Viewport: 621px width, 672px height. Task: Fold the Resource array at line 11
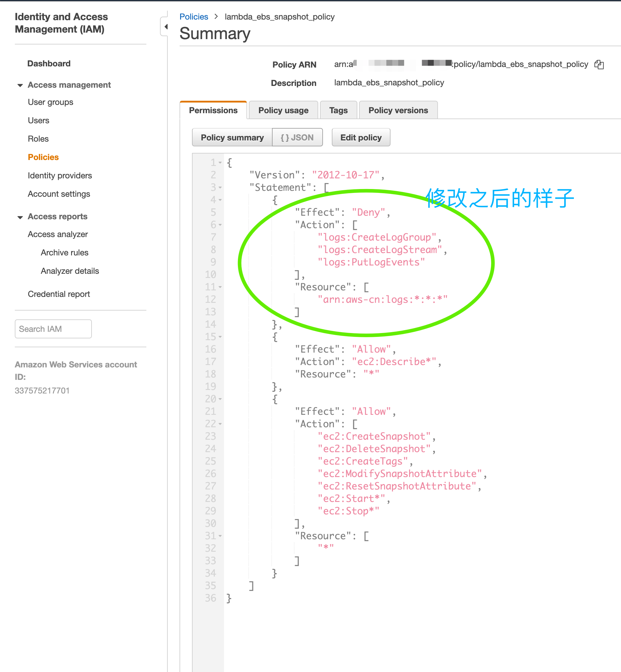[x=220, y=287]
